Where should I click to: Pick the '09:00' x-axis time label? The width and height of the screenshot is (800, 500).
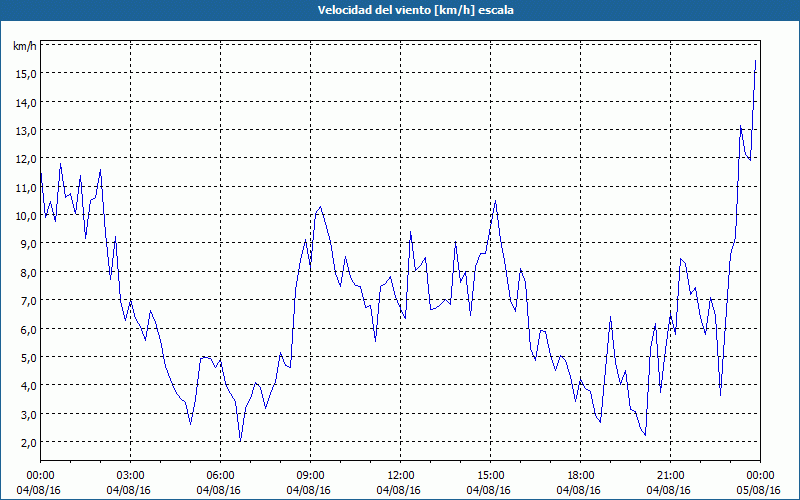pyautogui.click(x=310, y=476)
